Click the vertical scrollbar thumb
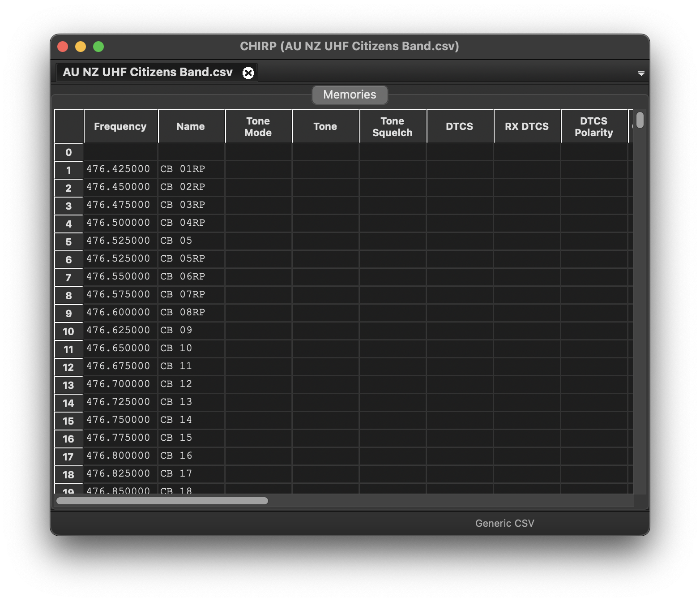 tap(640, 120)
